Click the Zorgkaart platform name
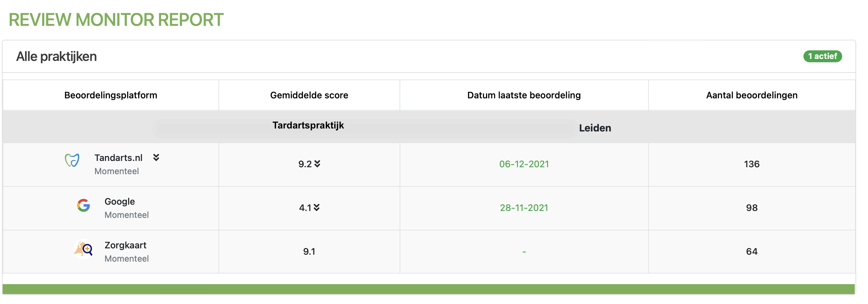 click(x=125, y=245)
